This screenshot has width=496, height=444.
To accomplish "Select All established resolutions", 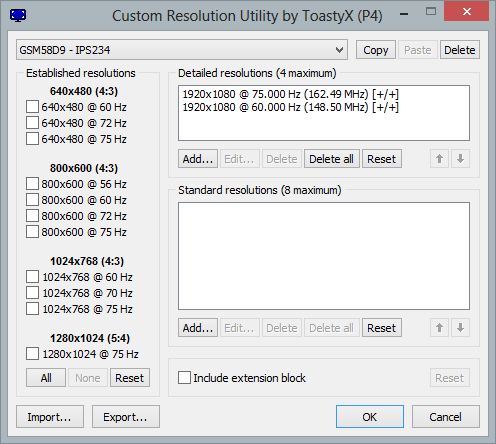I will (x=46, y=378).
